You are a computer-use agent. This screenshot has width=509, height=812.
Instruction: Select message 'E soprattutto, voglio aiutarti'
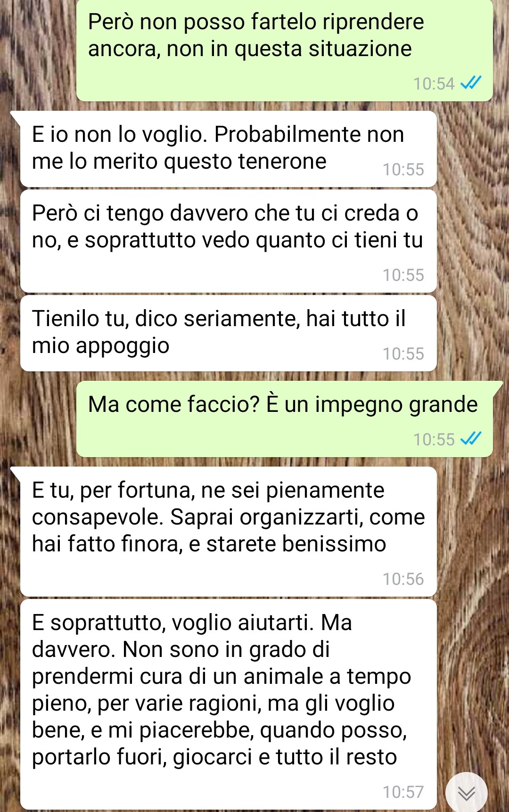(228, 705)
